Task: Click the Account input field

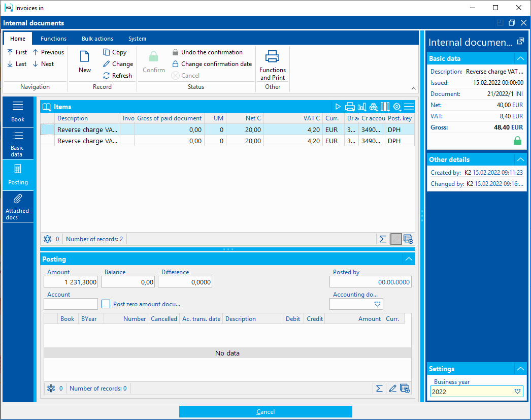Action: [x=71, y=304]
